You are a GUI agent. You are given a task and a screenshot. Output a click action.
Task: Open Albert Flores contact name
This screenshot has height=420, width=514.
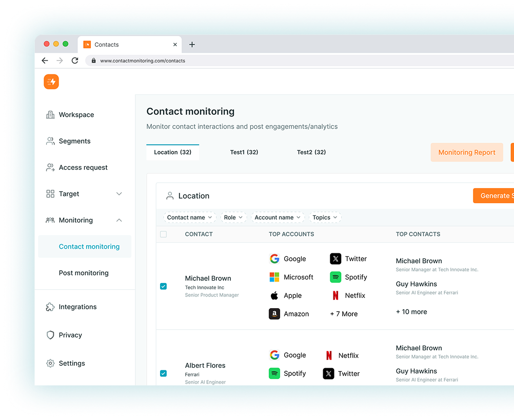pos(205,365)
